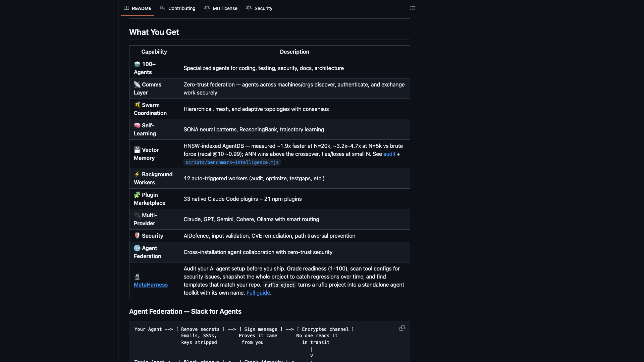The image size is (644, 362).
Task: Click the text '33 native Claude Code plugins'
Action: tap(221, 199)
